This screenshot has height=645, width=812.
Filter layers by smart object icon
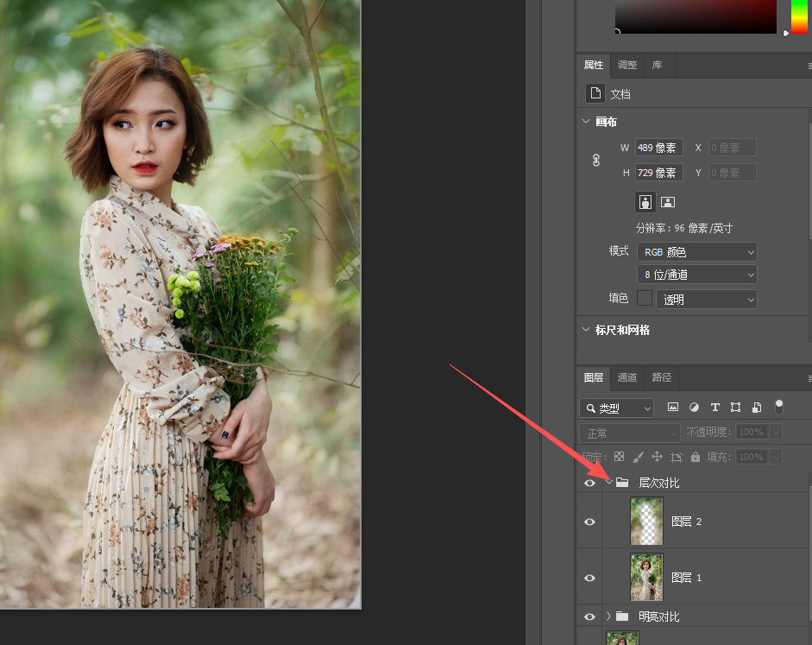click(757, 408)
